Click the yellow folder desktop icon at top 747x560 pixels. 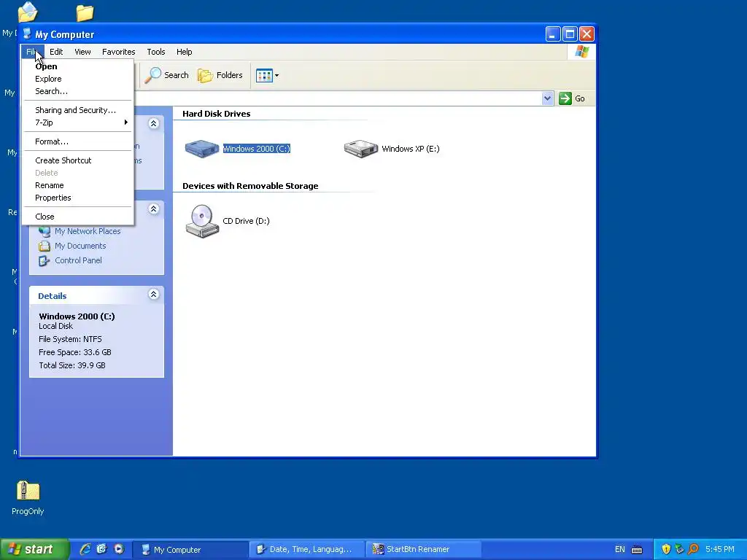[85, 13]
